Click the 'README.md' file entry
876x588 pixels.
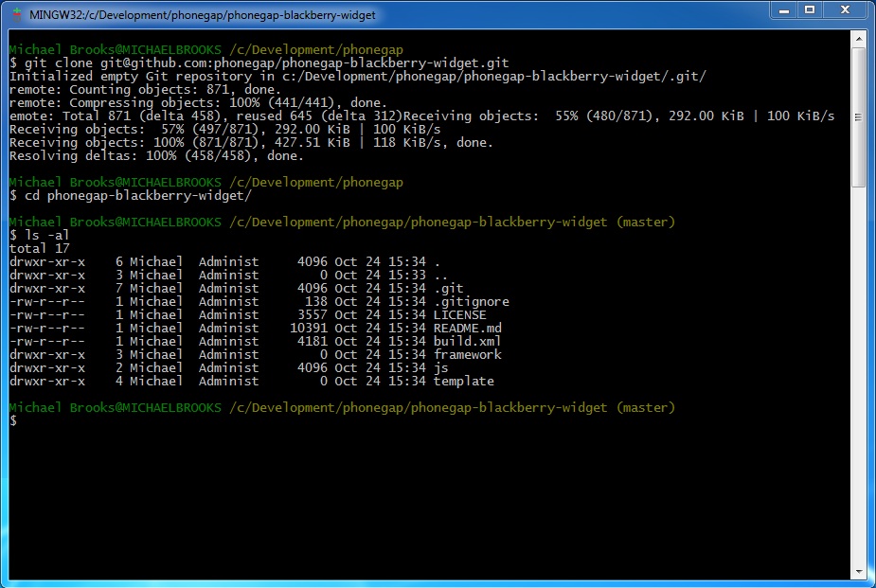pyautogui.click(x=468, y=329)
